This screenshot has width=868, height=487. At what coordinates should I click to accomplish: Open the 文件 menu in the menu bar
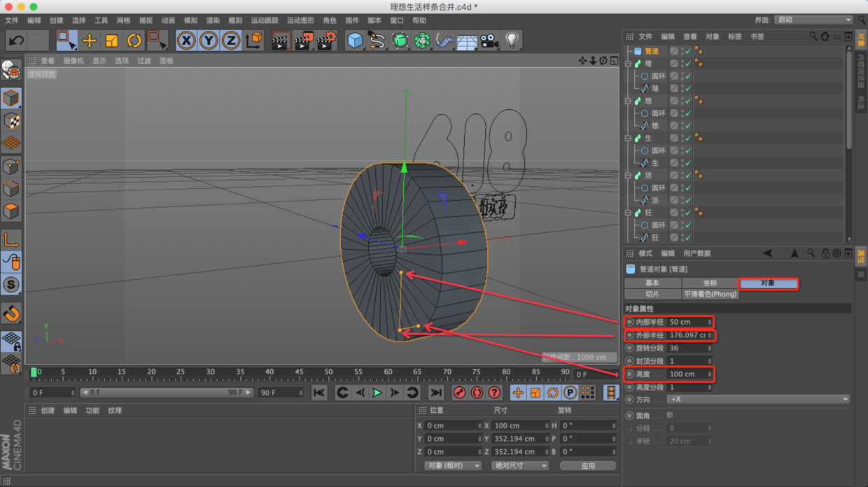pyautogui.click(x=12, y=21)
